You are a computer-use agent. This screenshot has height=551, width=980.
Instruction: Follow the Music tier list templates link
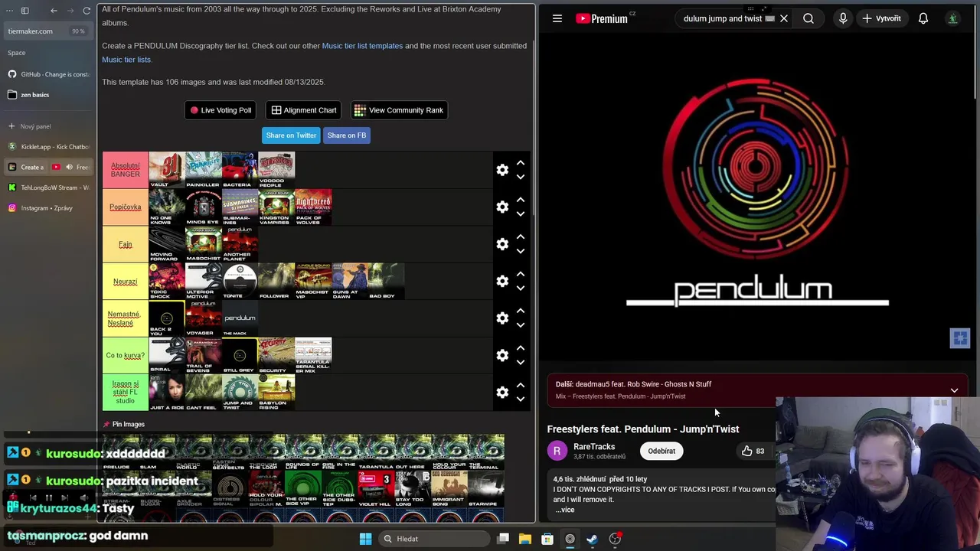click(362, 46)
